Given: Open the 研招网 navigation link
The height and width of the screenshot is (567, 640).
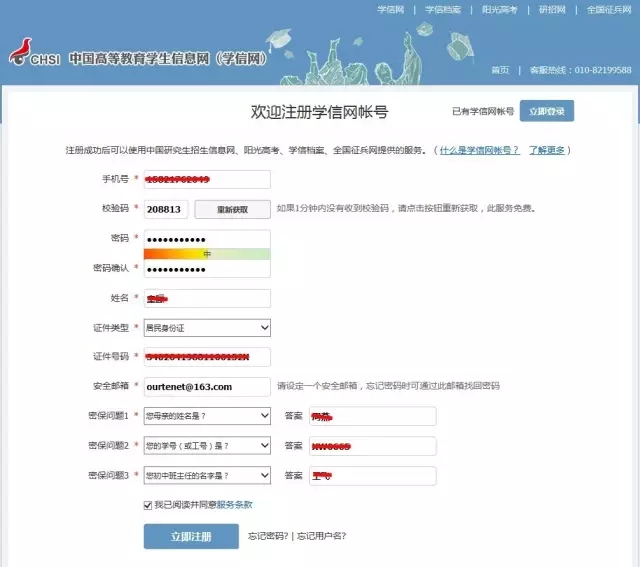Looking at the screenshot, I should [x=552, y=10].
